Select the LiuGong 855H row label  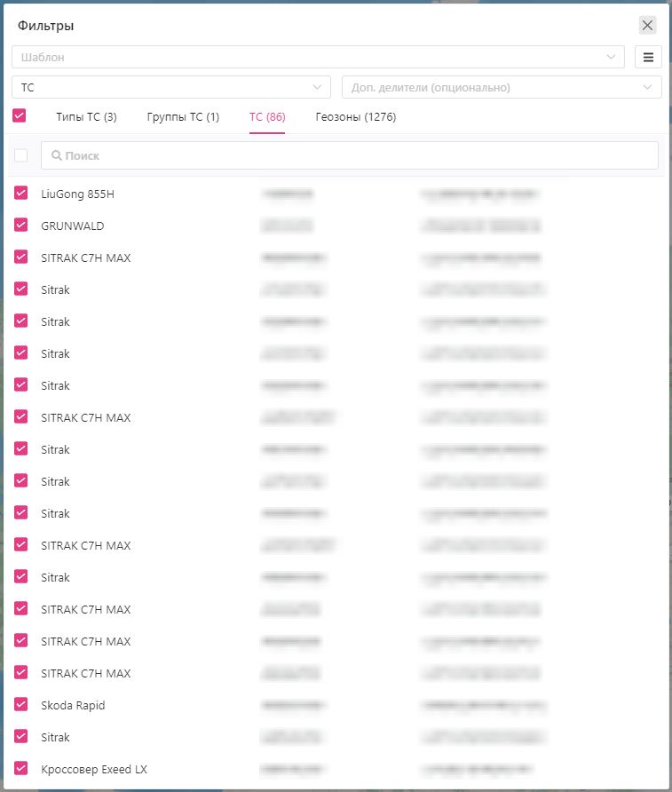point(78,194)
